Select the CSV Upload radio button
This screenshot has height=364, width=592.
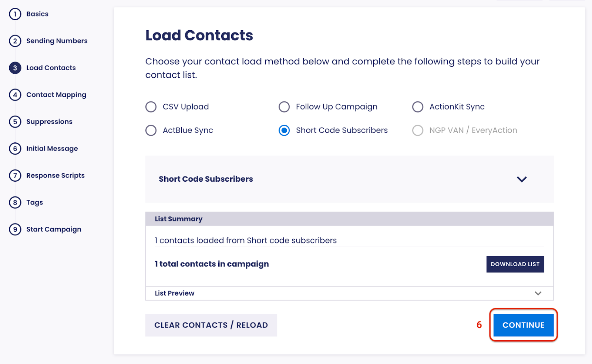pyautogui.click(x=151, y=107)
